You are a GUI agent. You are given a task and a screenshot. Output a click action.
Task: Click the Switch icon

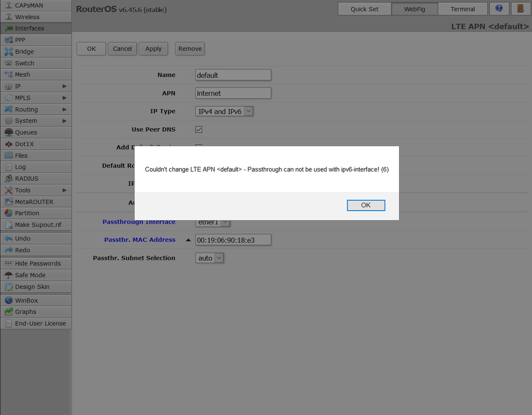point(9,63)
